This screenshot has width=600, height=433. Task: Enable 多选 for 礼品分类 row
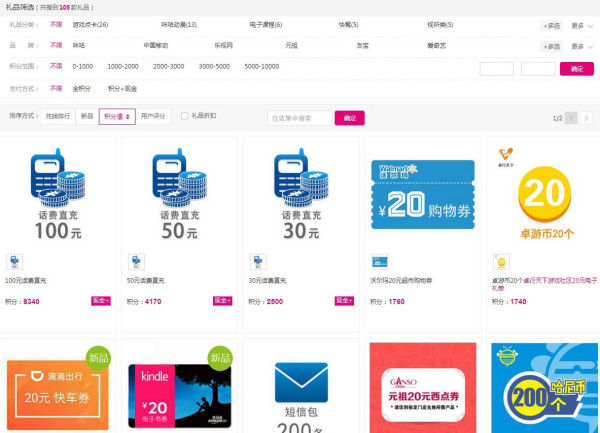tap(552, 25)
